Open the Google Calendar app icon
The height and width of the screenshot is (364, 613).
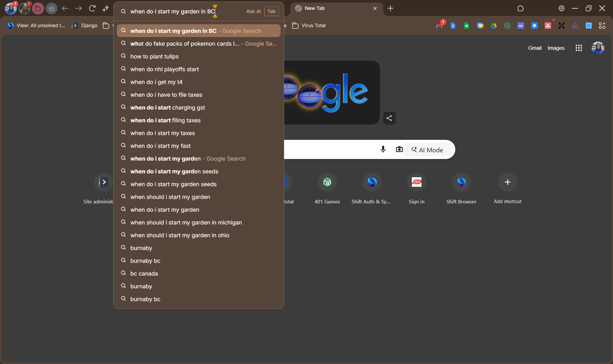pos(480,26)
